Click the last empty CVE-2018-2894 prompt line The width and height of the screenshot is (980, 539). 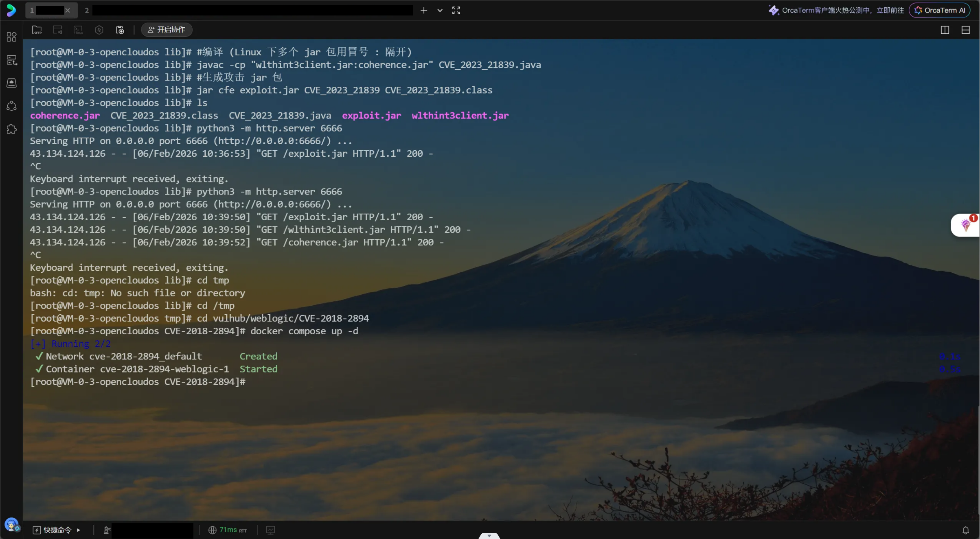point(138,382)
